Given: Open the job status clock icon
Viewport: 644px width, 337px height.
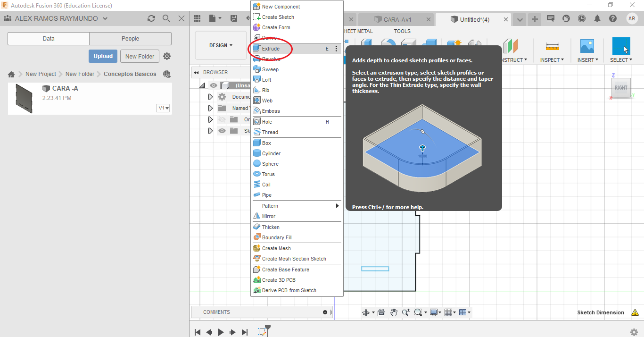Looking at the screenshot, I should pyautogui.click(x=582, y=18).
